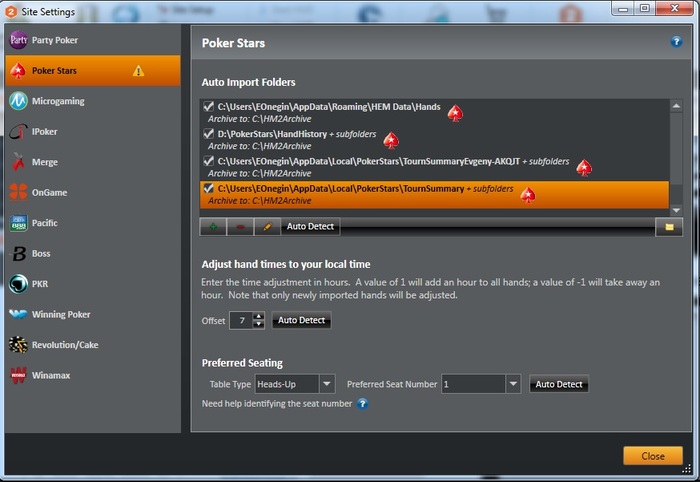Click spade icon in highlighted TournSummary row

point(528,195)
